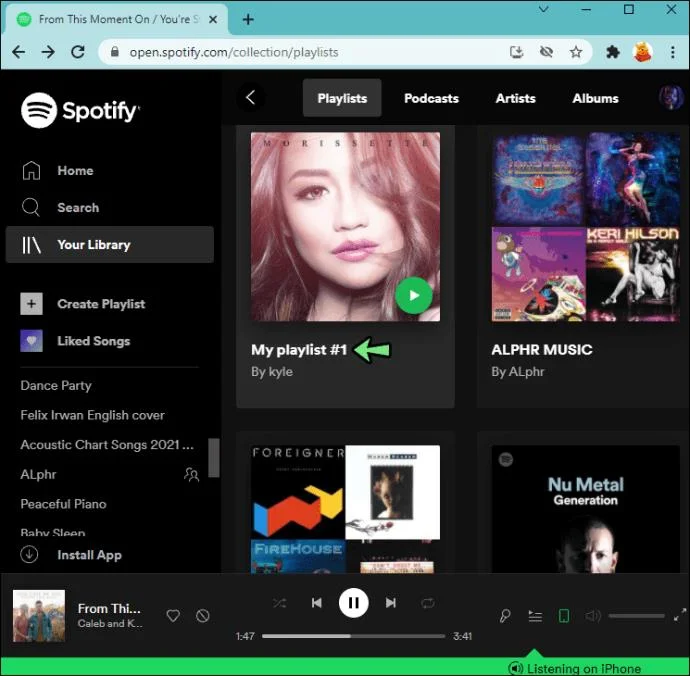Hide this song with the block icon
This screenshot has height=676, width=690.
[x=202, y=615]
